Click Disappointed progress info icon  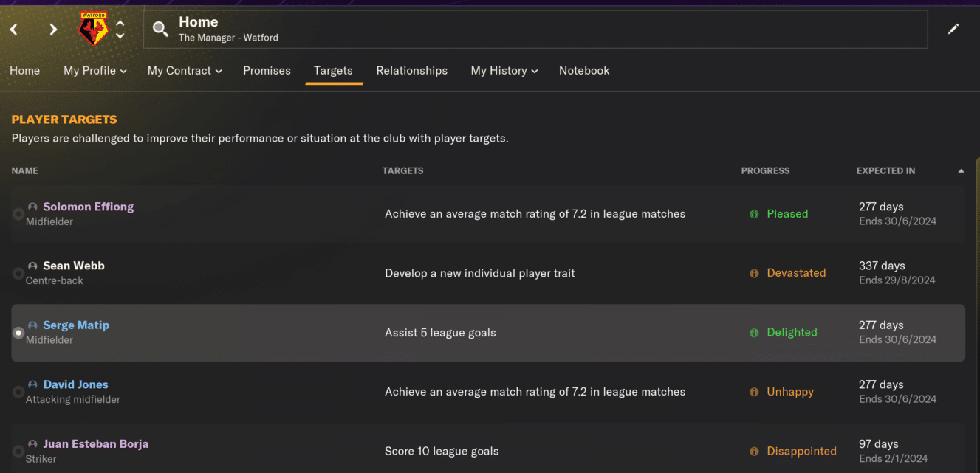click(x=754, y=452)
